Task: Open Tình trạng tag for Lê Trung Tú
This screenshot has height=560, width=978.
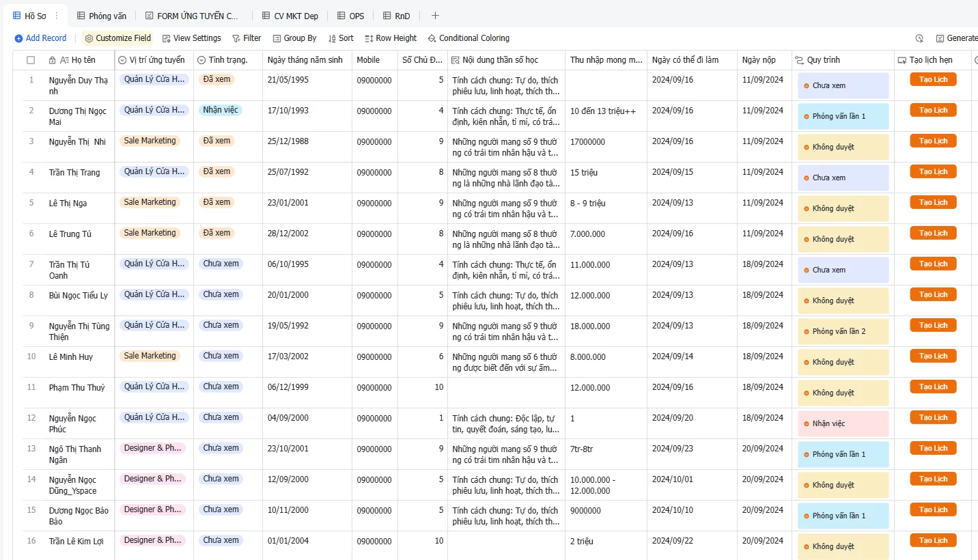Action: coord(216,233)
